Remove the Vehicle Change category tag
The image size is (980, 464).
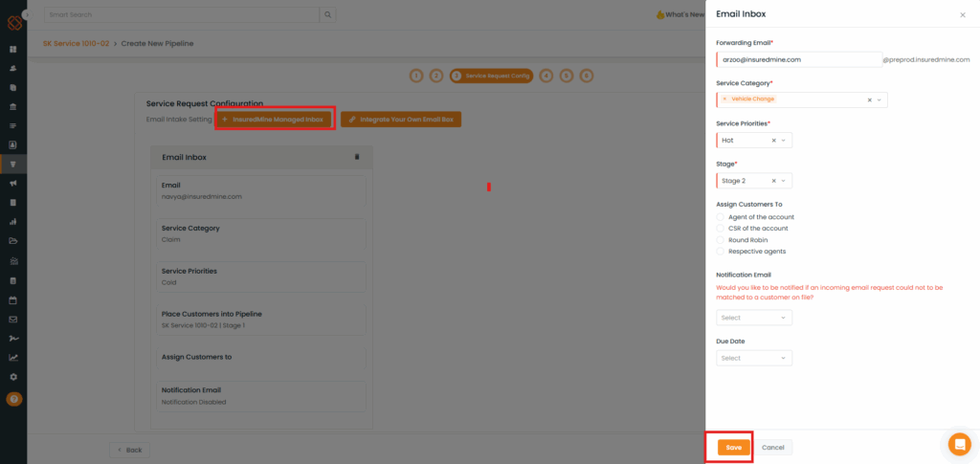pyautogui.click(x=724, y=99)
